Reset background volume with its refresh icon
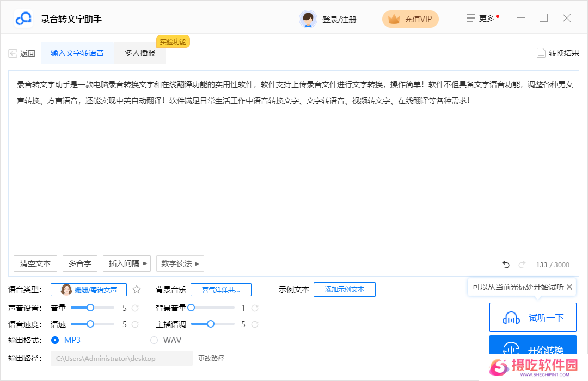This screenshot has width=588, height=381. [254, 308]
